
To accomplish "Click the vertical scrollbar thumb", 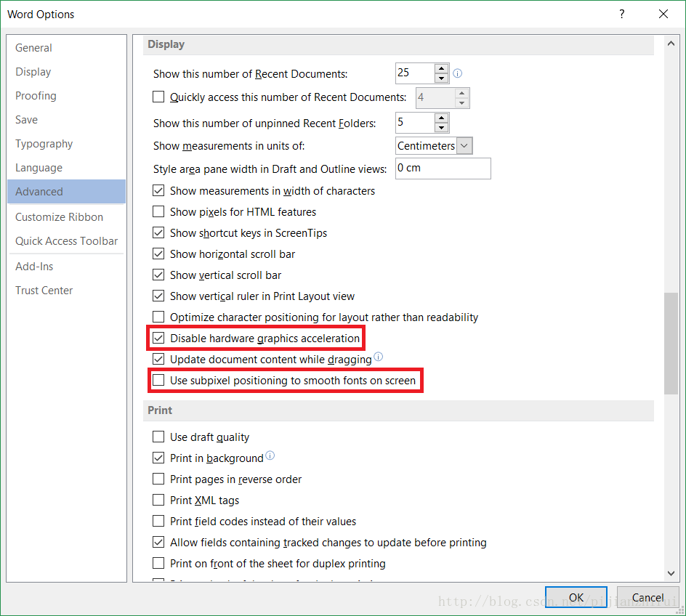I will [671, 343].
